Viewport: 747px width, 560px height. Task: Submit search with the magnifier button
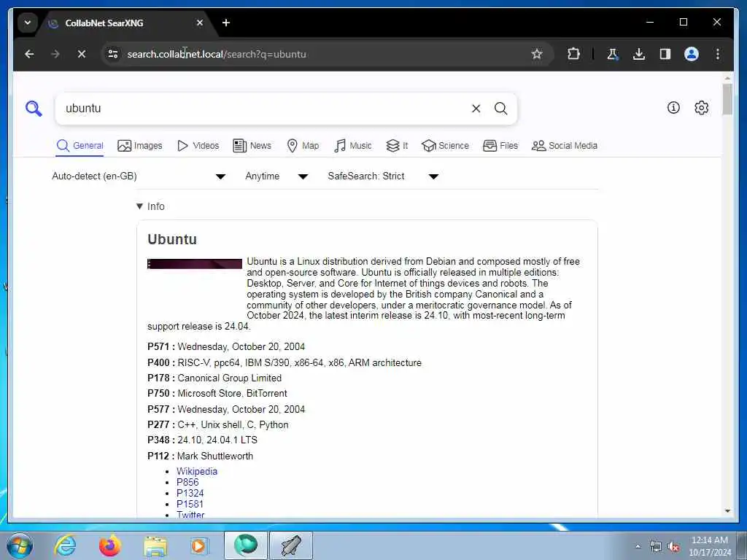pos(500,109)
